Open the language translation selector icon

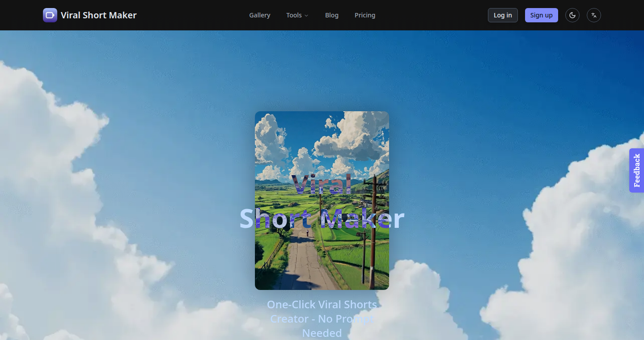coord(594,15)
